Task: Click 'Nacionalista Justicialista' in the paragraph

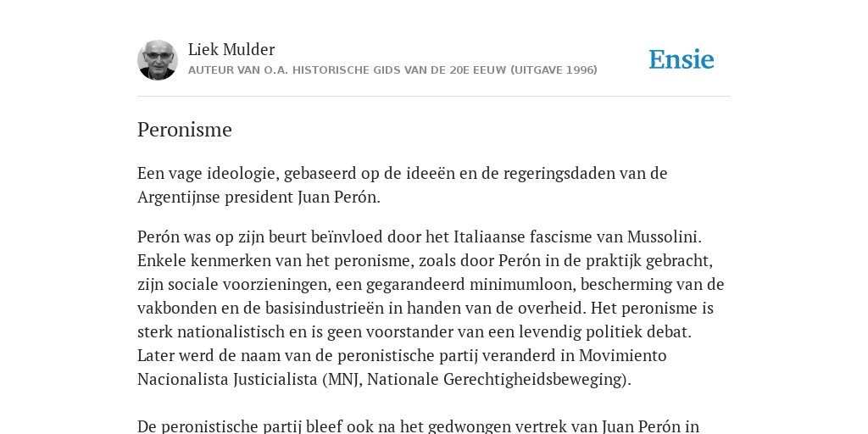Action: [227, 380]
